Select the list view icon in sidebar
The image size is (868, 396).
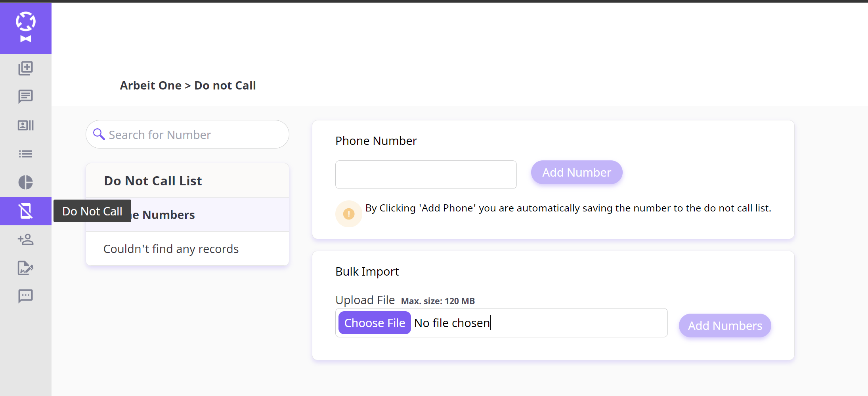coord(25,154)
